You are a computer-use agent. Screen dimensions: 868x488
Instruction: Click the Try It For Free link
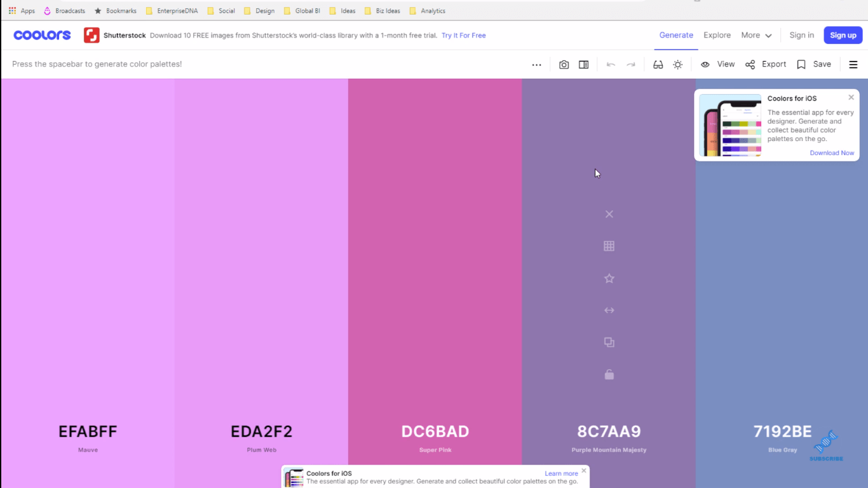464,36
